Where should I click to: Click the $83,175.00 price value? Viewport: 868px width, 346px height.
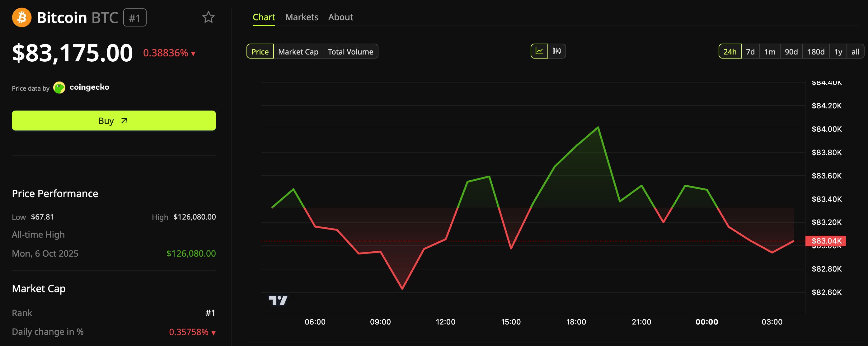(73, 53)
